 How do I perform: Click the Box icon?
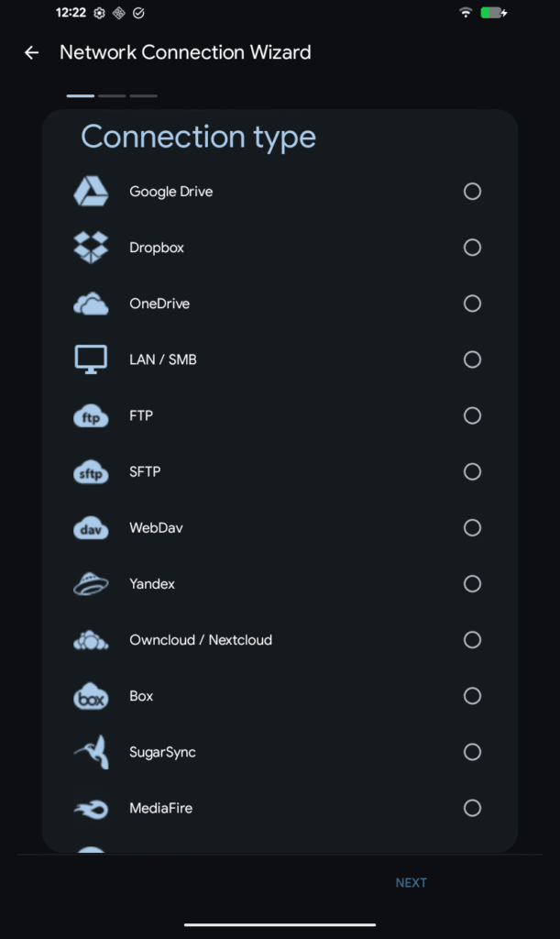(91, 696)
